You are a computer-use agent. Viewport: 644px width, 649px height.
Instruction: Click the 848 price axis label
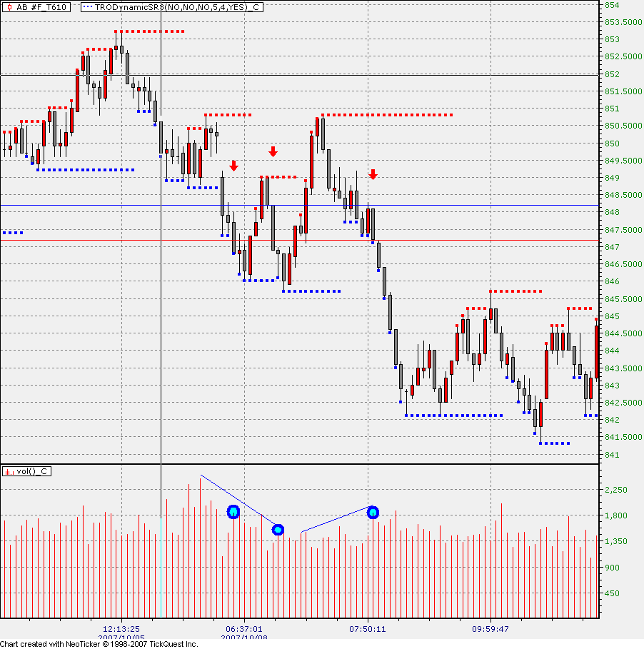(x=612, y=212)
